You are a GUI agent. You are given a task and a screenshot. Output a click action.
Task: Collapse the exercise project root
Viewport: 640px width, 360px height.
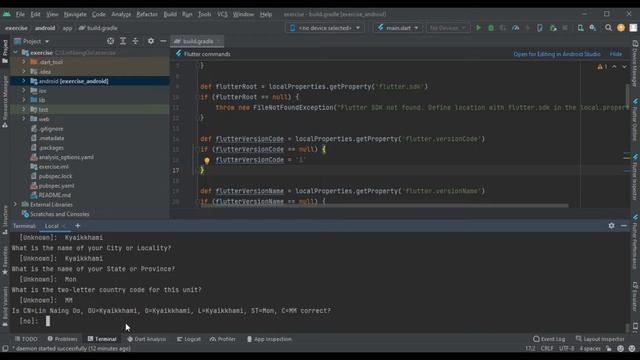tap(16, 52)
